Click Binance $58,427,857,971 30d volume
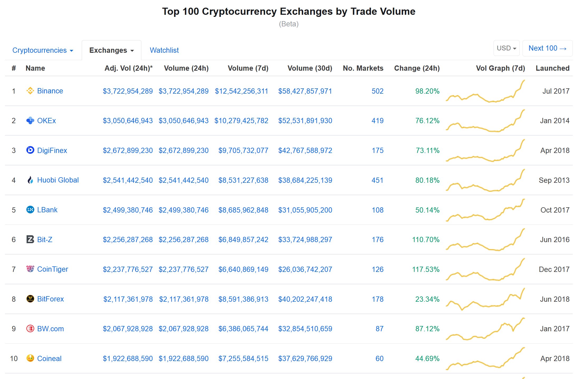This screenshot has height=379, width=588. point(305,91)
